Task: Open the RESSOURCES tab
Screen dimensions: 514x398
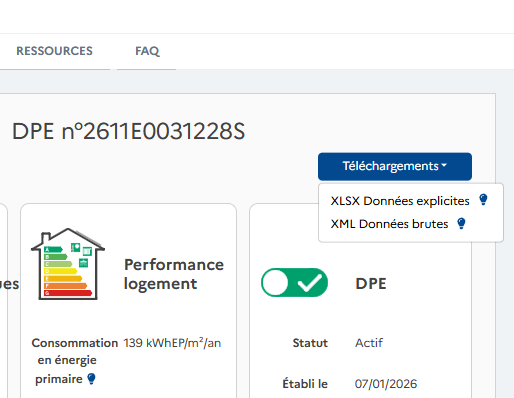Action: [54, 51]
